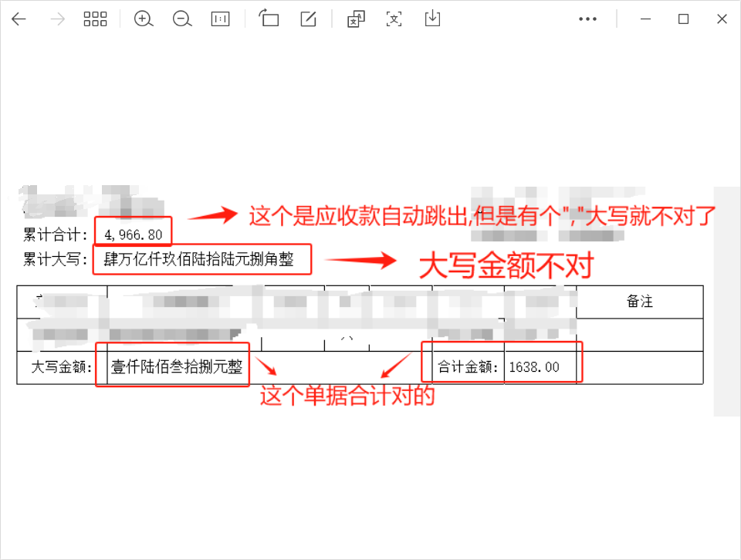Open the three-dot more options menu
Screen dimensions: 741x560
coord(588,19)
